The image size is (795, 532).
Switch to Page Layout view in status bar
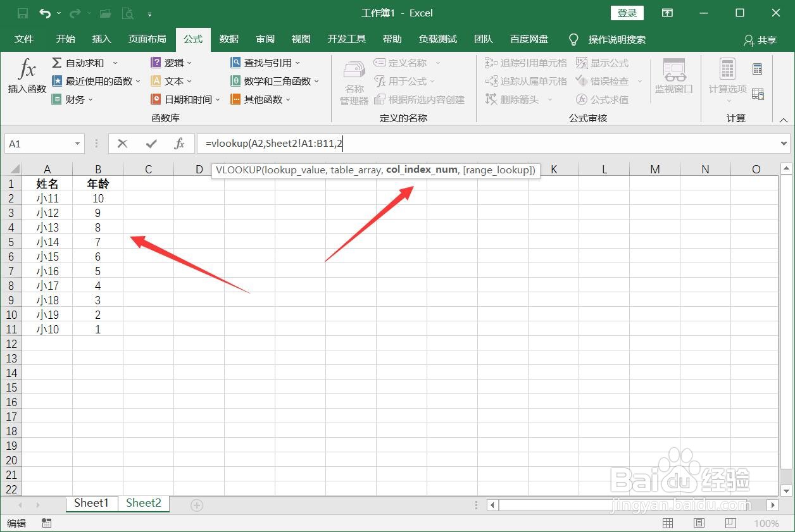pyautogui.click(x=698, y=523)
